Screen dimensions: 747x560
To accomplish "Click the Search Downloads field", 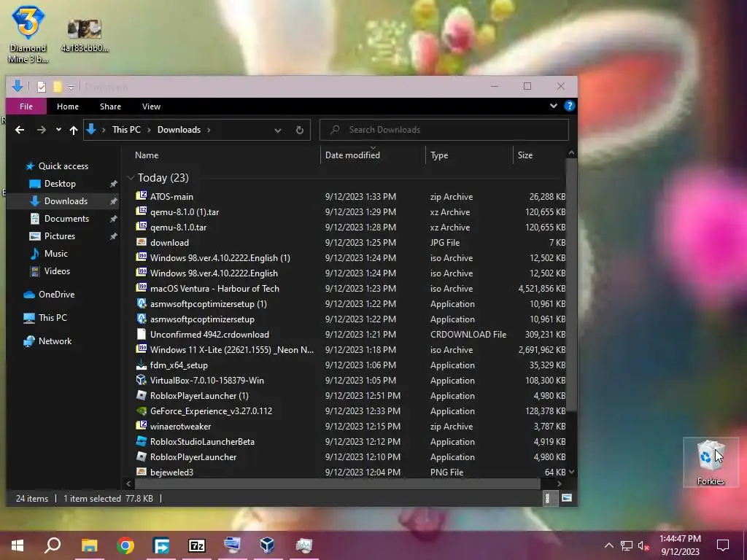I will [444, 130].
